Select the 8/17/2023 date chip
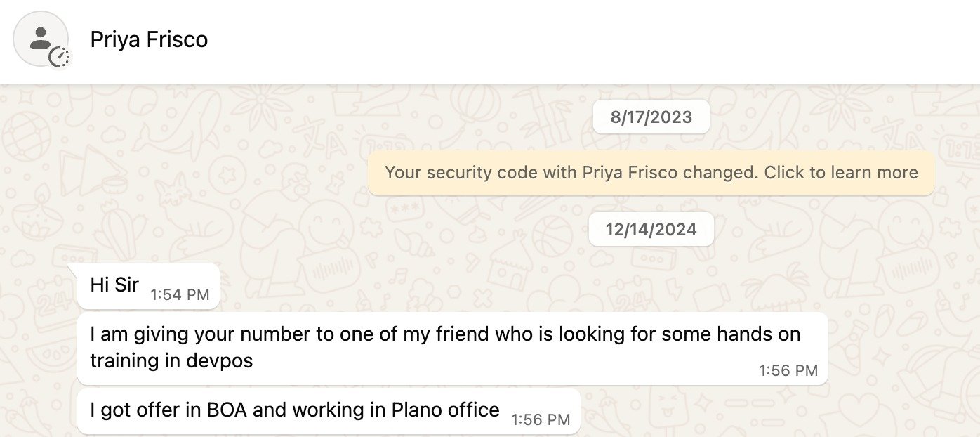This screenshot has width=980, height=437. click(651, 117)
